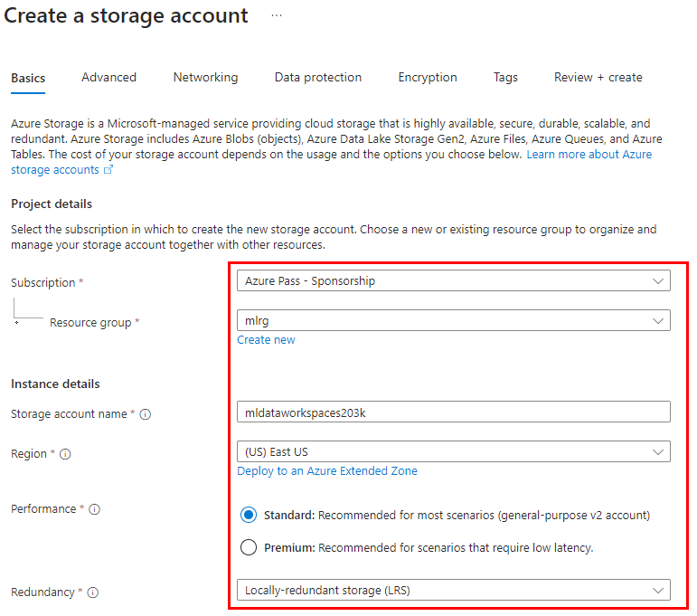Click the info icon next to Performance
Viewport: 697px width, 616px height.
click(94, 509)
